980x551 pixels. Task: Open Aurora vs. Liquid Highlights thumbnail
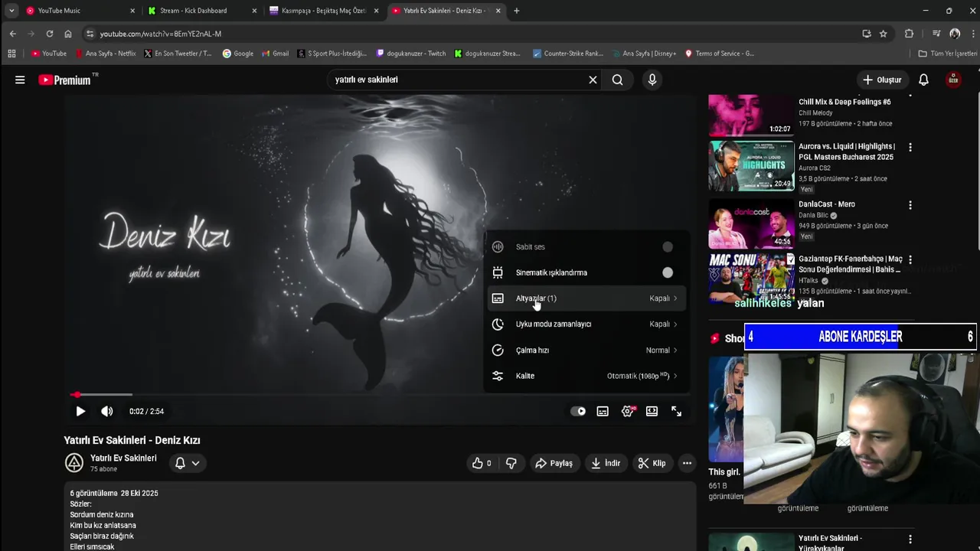click(x=751, y=165)
